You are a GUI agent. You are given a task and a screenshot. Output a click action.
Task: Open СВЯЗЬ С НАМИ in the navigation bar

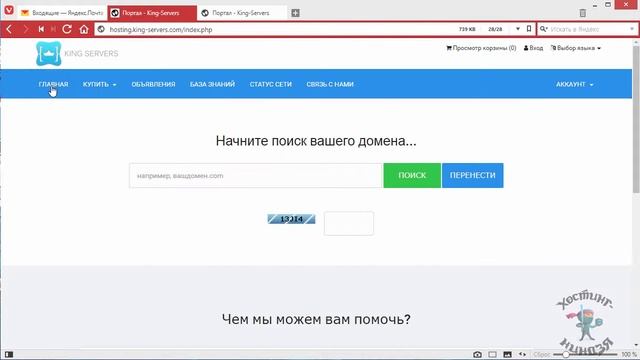(330, 84)
